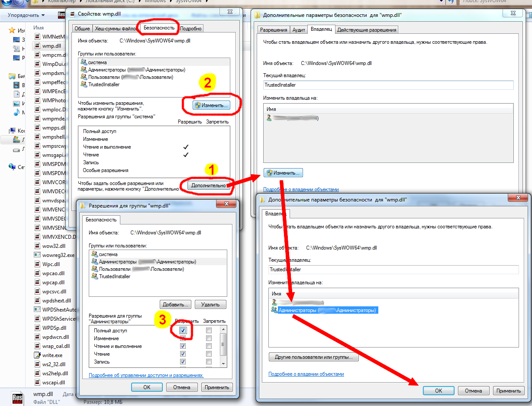The height and width of the screenshot is (406, 532).
Task: Click Удалить button in Permissions dialog
Action: [210, 305]
